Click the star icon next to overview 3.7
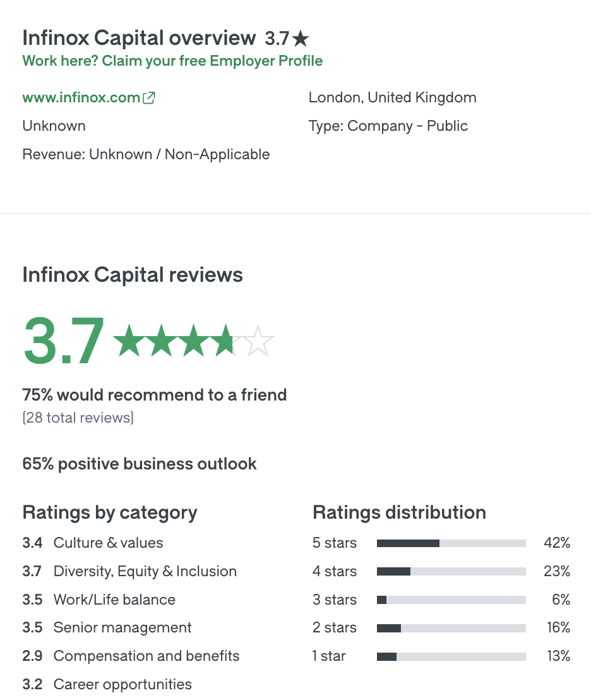Viewport: 591px width, 700px height. click(x=301, y=39)
